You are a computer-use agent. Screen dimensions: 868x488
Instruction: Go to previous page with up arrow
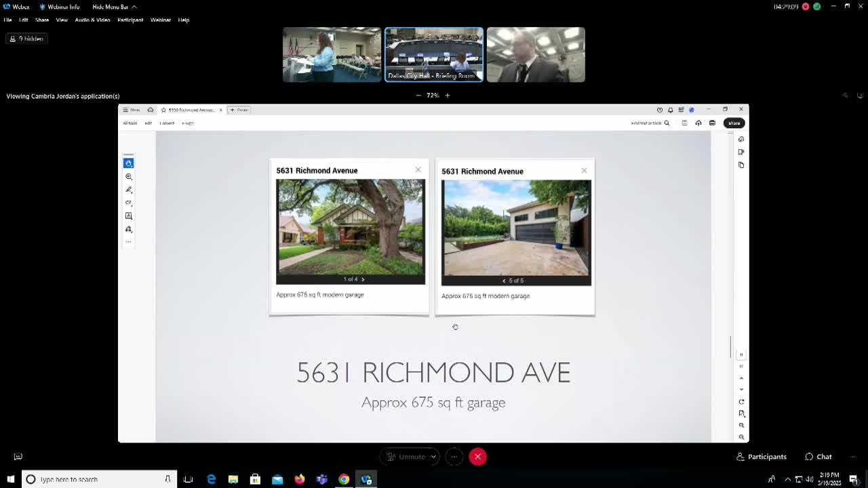741,378
